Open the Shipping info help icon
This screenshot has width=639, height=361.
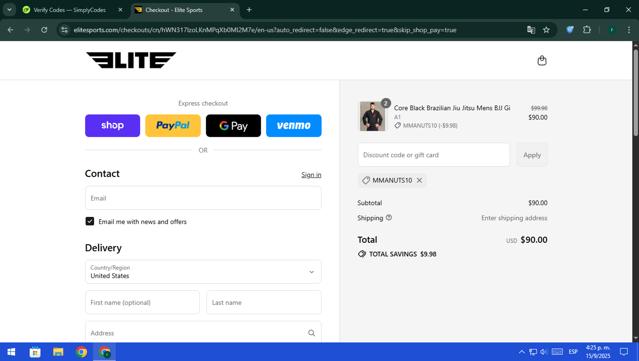click(389, 218)
